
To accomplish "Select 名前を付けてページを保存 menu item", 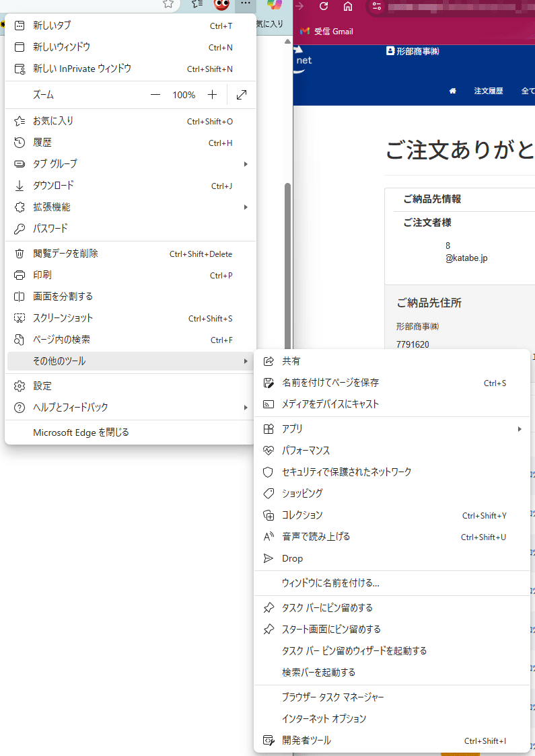I will pyautogui.click(x=330, y=383).
